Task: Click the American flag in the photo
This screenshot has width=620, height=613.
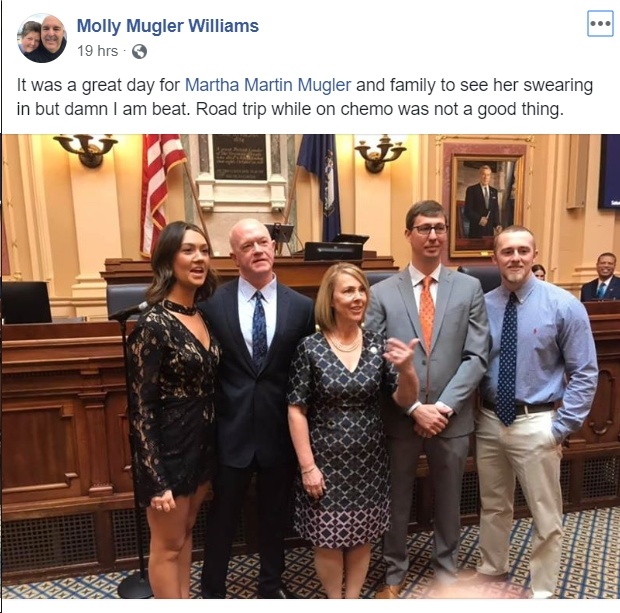Action: [162, 190]
